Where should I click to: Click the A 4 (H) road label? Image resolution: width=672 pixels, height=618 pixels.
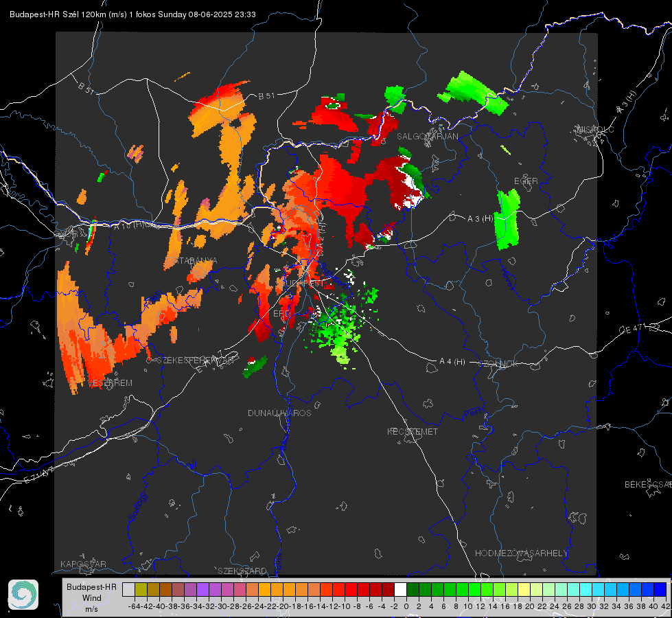[x=452, y=362]
